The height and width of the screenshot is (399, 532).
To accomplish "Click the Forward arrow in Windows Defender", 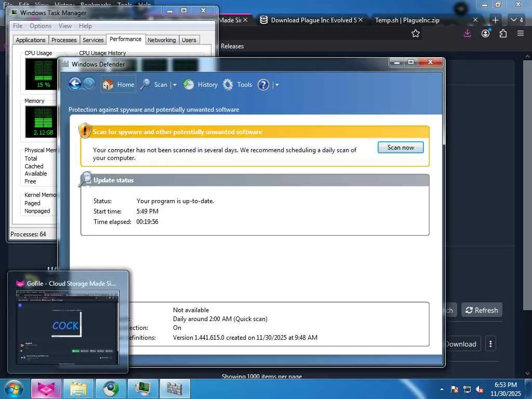I will coord(89,84).
